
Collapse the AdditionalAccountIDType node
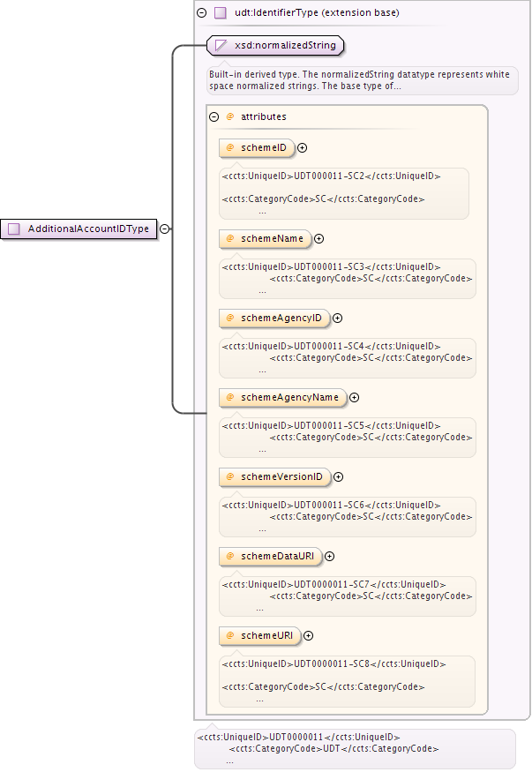(165, 229)
